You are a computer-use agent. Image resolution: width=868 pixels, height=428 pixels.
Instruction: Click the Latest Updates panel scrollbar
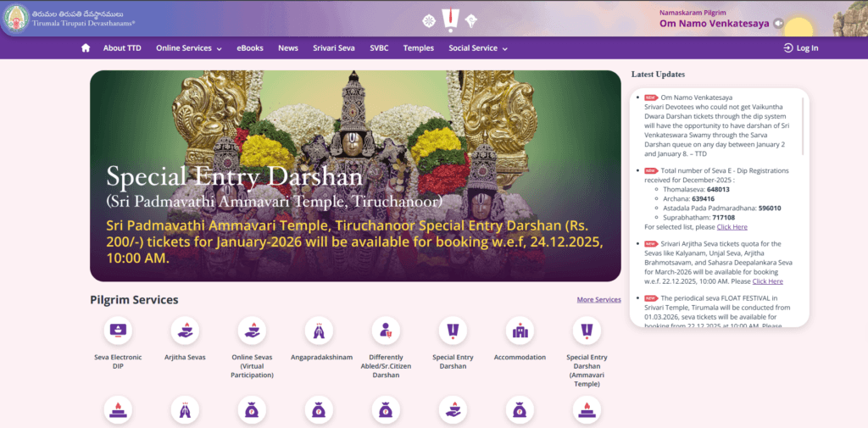[803, 126]
